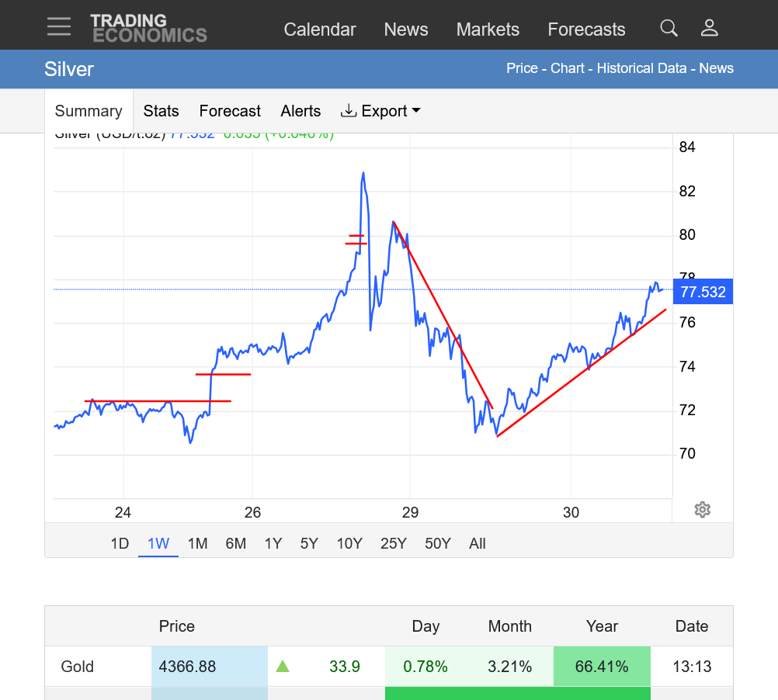The height and width of the screenshot is (700, 778).
Task: Select the Alerts tab
Action: pos(300,111)
